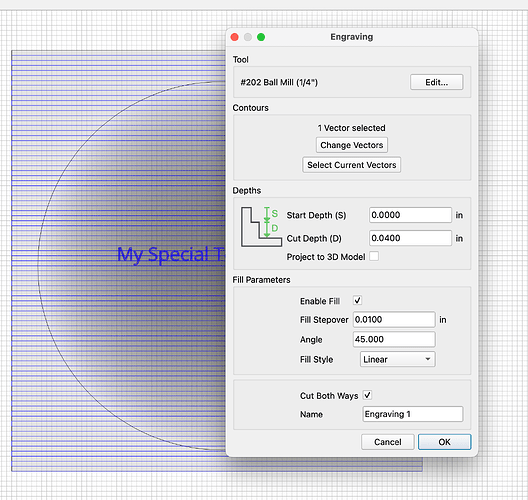This screenshot has height=500, width=528.
Task: Cancel the Engraving dialog
Action: (388, 442)
